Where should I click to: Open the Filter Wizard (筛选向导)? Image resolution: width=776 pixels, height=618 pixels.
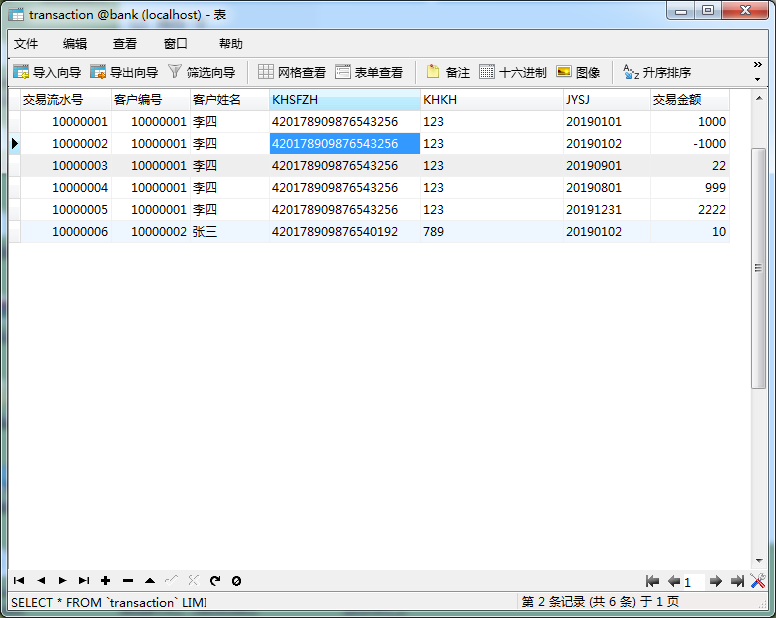[201, 72]
